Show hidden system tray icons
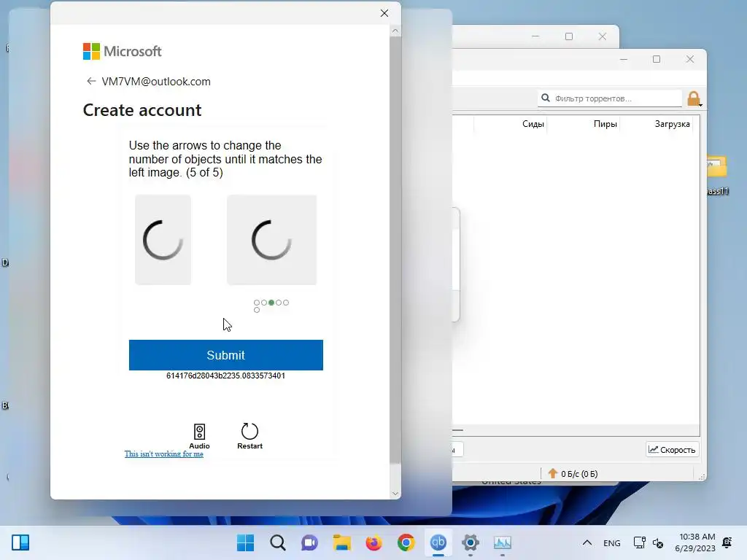This screenshot has height=560, width=747. tap(587, 542)
